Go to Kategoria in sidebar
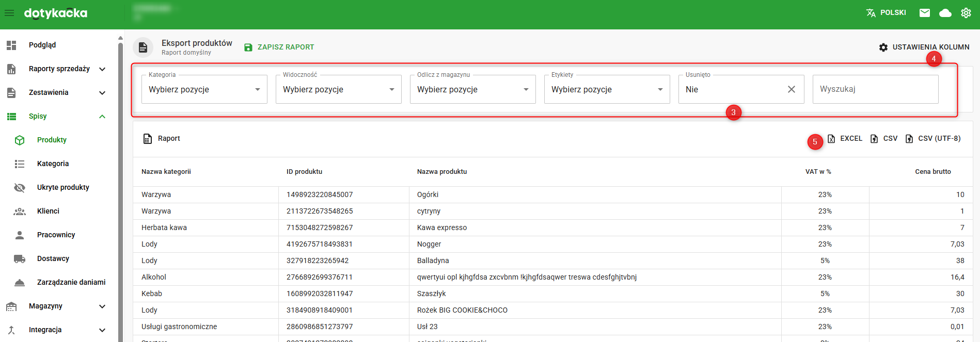The image size is (980, 342). click(53, 164)
